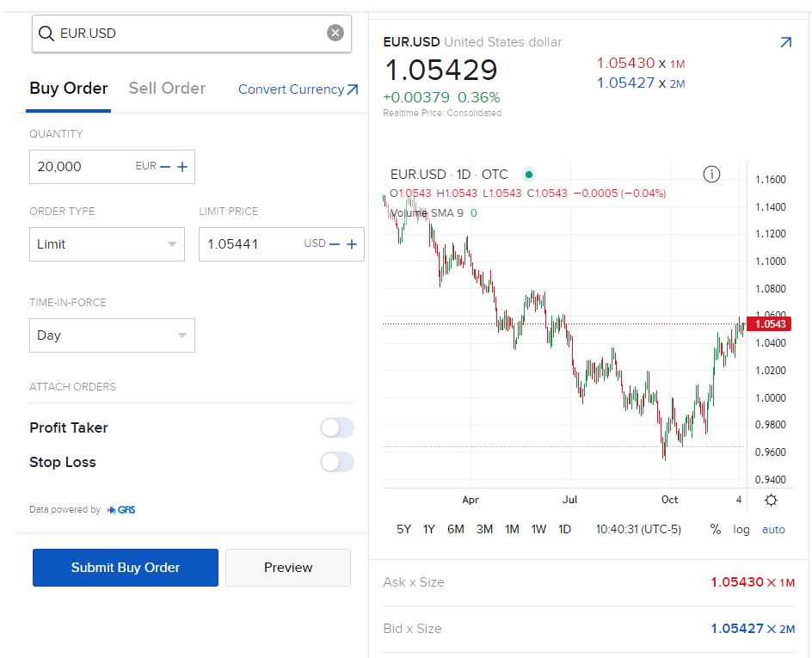Open chart settings gear icon

(771, 500)
